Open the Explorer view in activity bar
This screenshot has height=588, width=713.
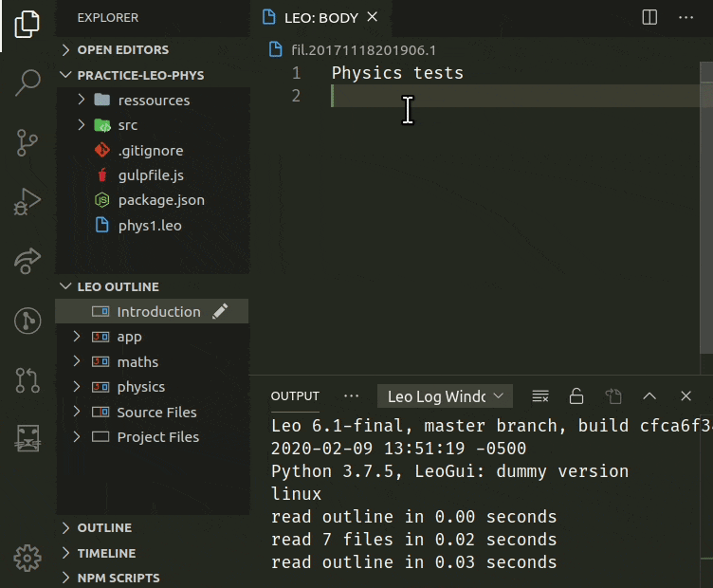tap(27, 24)
